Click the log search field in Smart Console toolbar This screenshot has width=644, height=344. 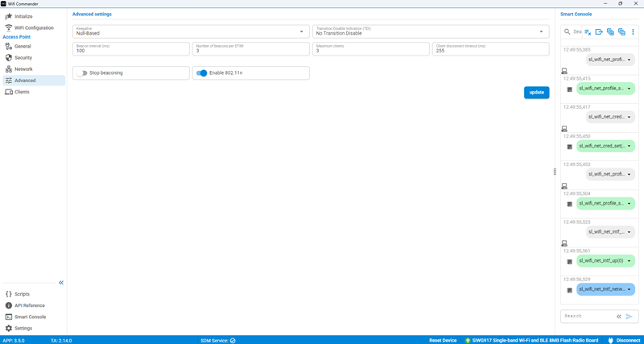click(577, 31)
